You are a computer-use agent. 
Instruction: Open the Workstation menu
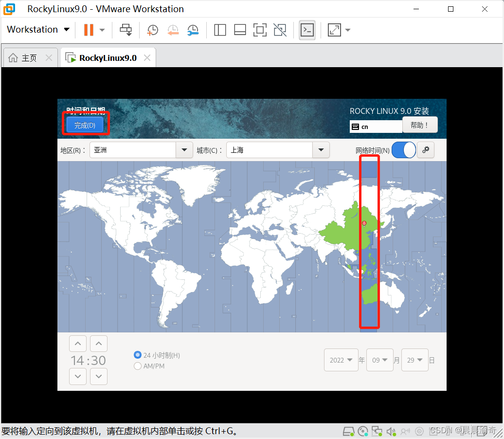pos(38,30)
